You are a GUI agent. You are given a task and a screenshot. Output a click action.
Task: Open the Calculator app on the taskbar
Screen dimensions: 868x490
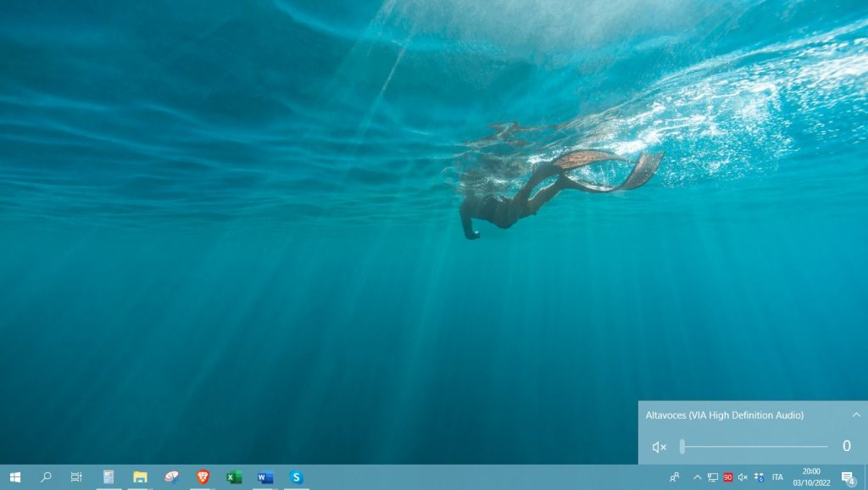pos(108,477)
